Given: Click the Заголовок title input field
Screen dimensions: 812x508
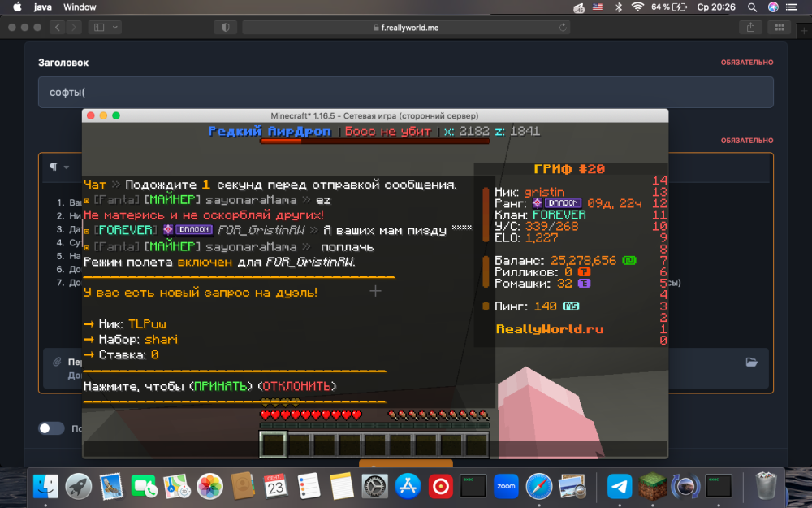Looking at the screenshot, I should pos(406,93).
